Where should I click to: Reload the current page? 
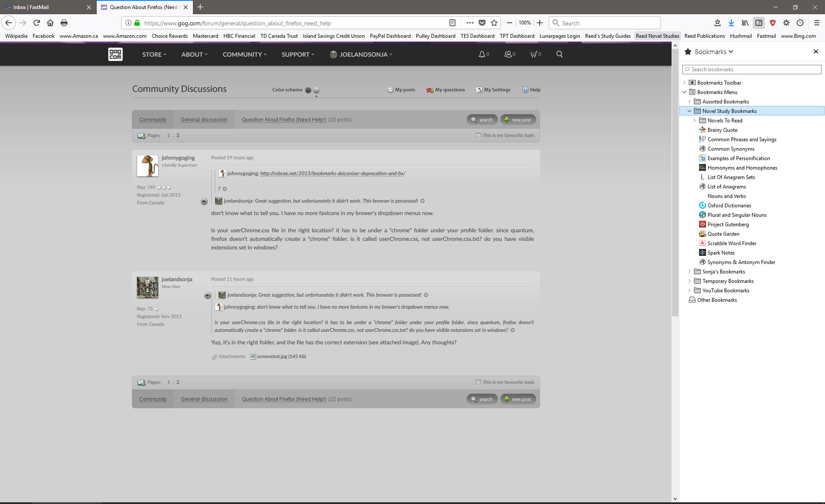(x=37, y=23)
